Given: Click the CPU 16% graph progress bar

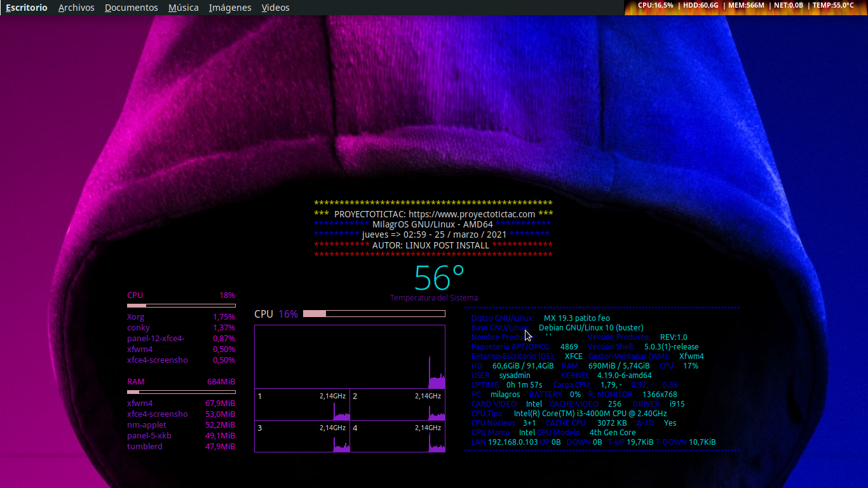Looking at the screenshot, I should [374, 313].
